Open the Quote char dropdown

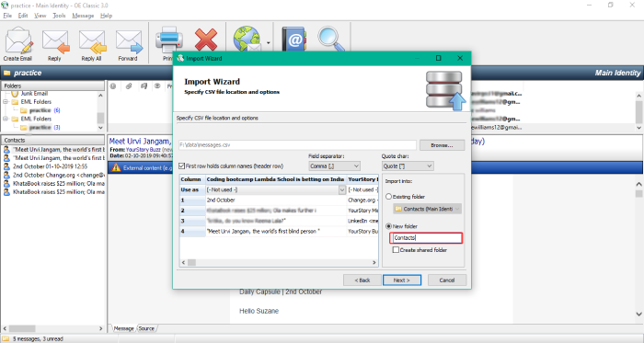407,166
